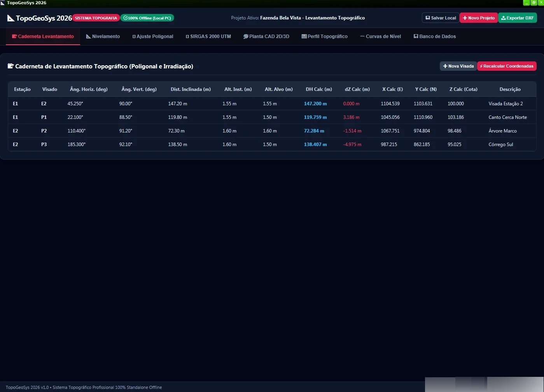This screenshot has height=392, width=544.
Task: Click the Z elevation 98.486
Action: click(454, 131)
